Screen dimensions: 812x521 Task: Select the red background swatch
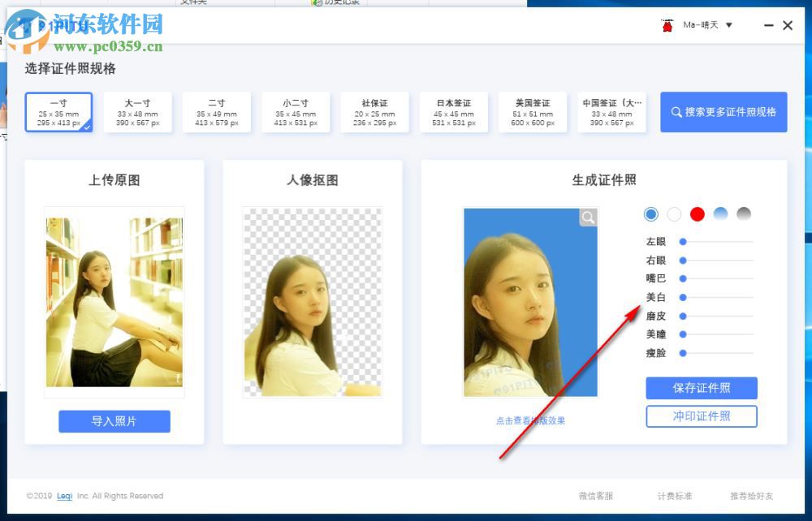697,213
